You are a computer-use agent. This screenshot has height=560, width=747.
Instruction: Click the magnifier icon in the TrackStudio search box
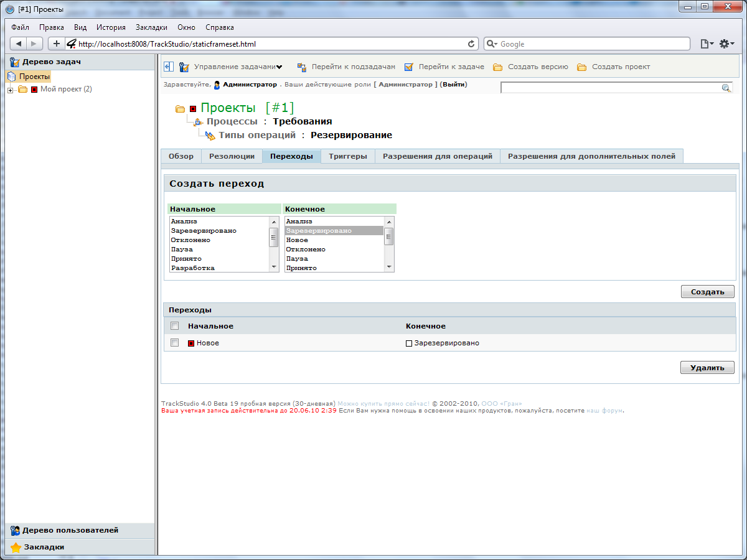click(726, 88)
